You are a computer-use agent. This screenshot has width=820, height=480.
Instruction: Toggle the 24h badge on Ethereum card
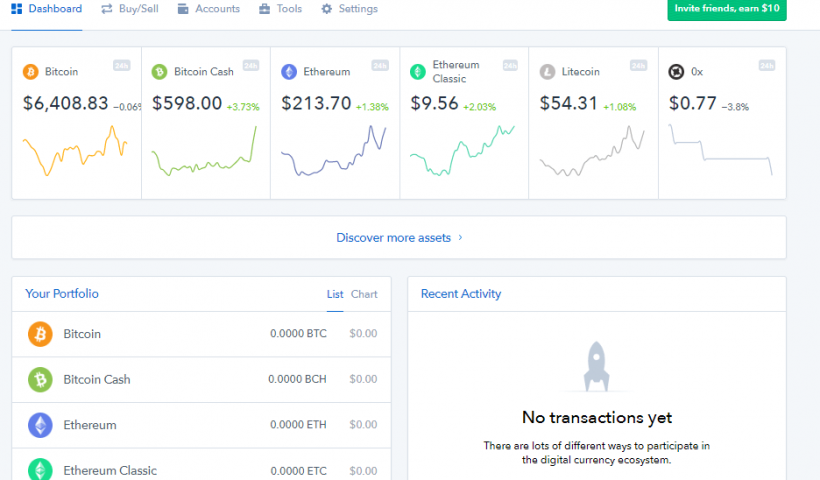tap(380, 66)
